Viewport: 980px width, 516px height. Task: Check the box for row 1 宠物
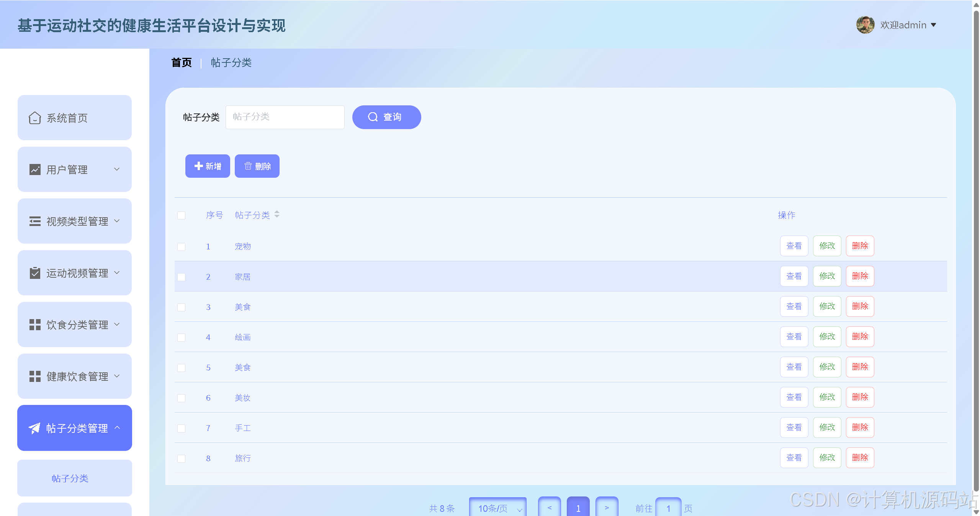pos(182,247)
